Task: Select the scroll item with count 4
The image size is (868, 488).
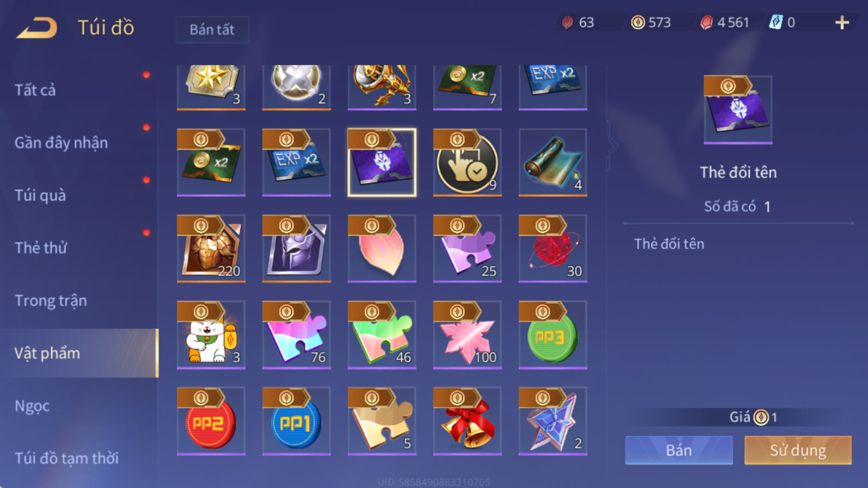Action: click(x=553, y=162)
